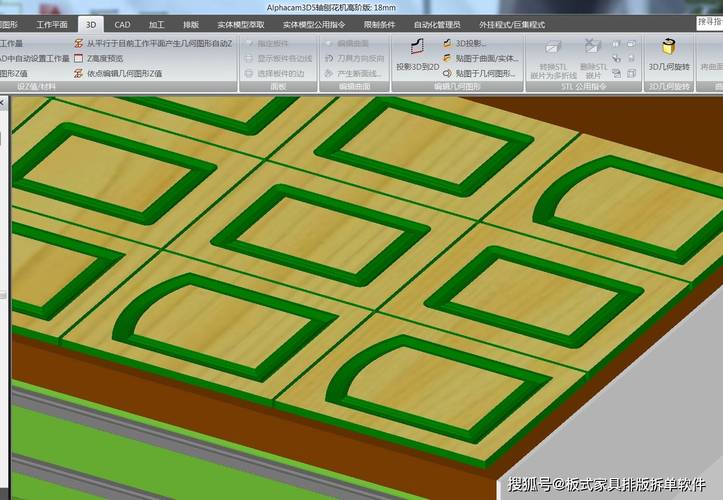This screenshot has width=723, height=500.
Task: Open the 加工 ribbon tab
Action: pos(156,24)
